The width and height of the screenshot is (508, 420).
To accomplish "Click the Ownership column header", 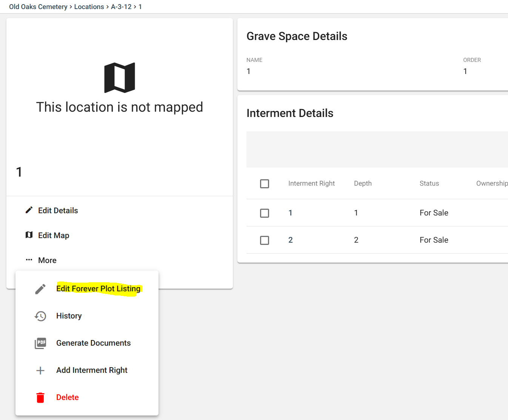I will pyautogui.click(x=492, y=183).
